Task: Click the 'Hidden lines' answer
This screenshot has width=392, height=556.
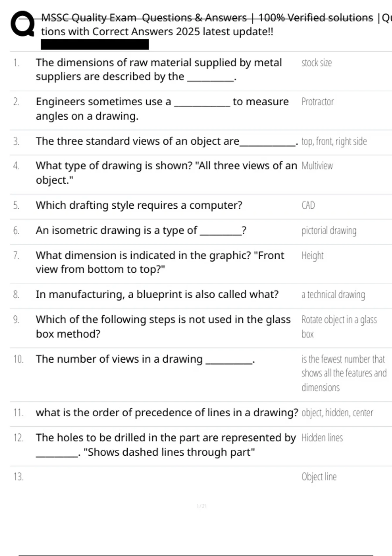Action: point(322,438)
